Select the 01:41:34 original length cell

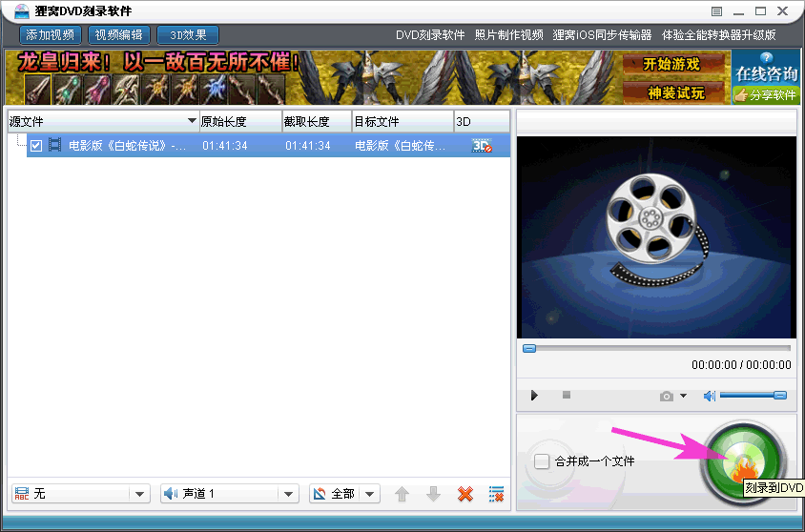pyautogui.click(x=225, y=146)
